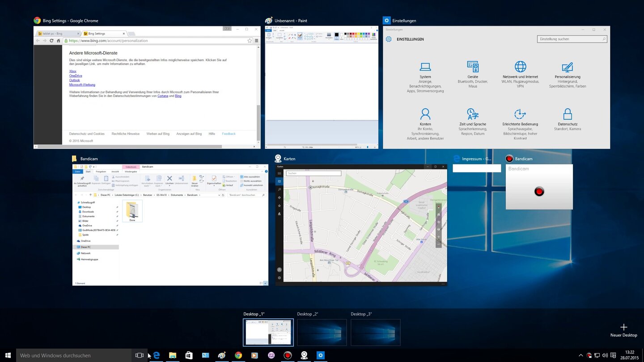
Task: Click the Suchen field in Karten
Action: click(x=314, y=173)
